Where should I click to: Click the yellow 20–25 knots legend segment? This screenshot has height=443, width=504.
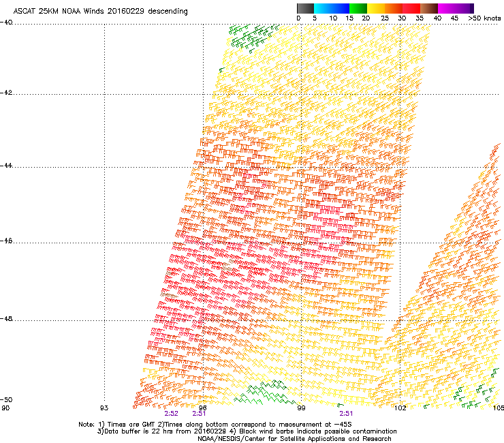pyautogui.click(x=376, y=8)
